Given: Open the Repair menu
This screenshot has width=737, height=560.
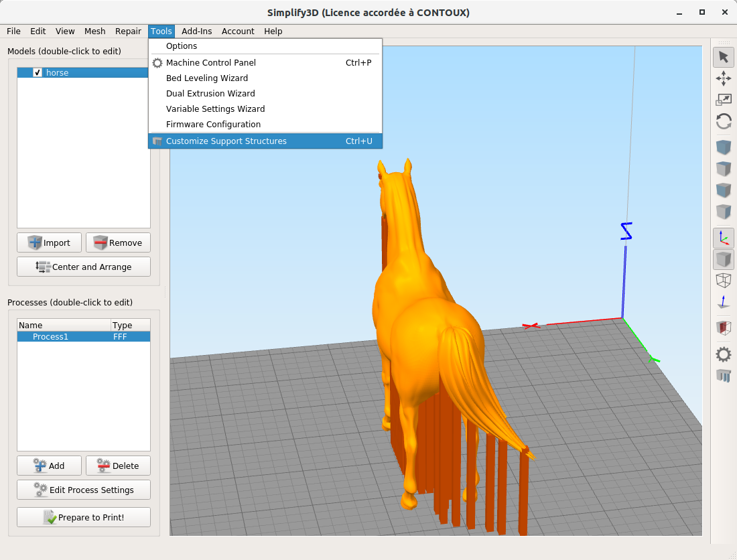Looking at the screenshot, I should pos(129,31).
